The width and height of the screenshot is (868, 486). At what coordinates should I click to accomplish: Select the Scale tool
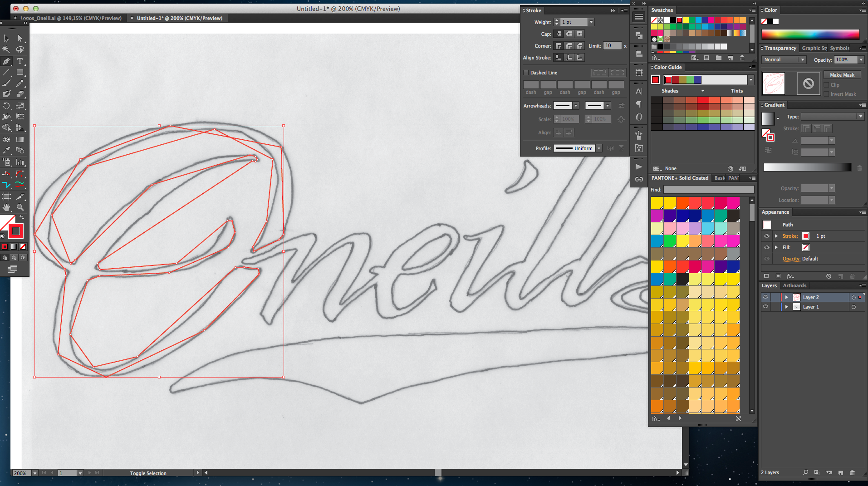[x=20, y=106]
